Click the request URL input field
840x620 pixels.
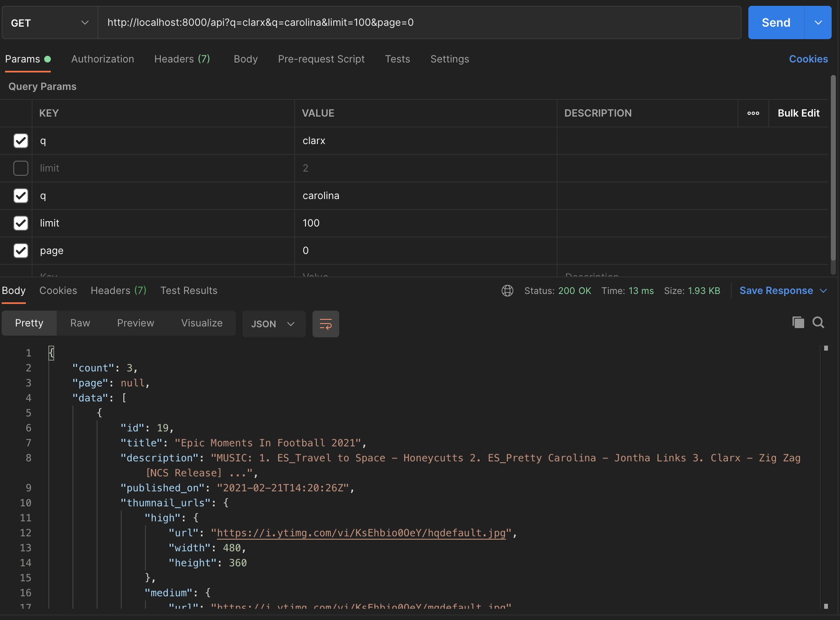click(417, 22)
